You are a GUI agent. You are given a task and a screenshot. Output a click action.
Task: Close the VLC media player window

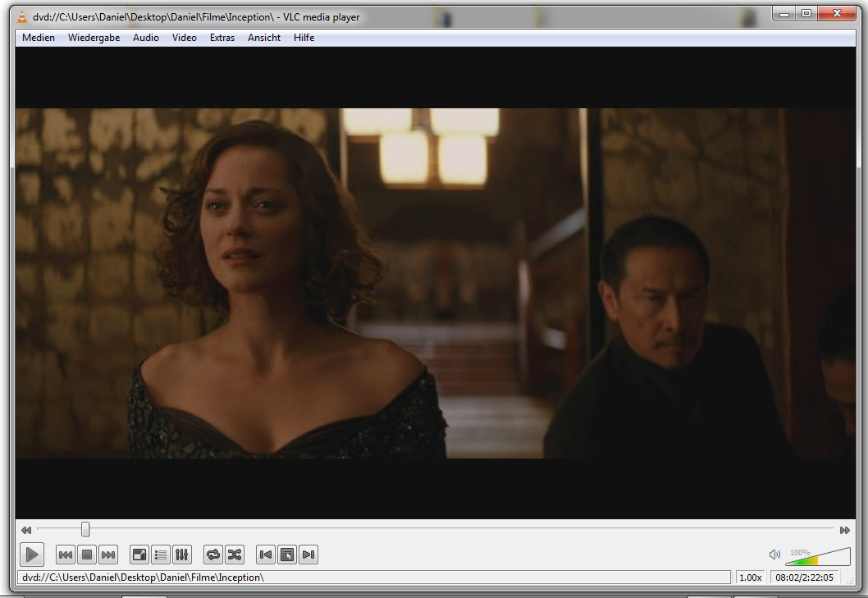[837, 14]
